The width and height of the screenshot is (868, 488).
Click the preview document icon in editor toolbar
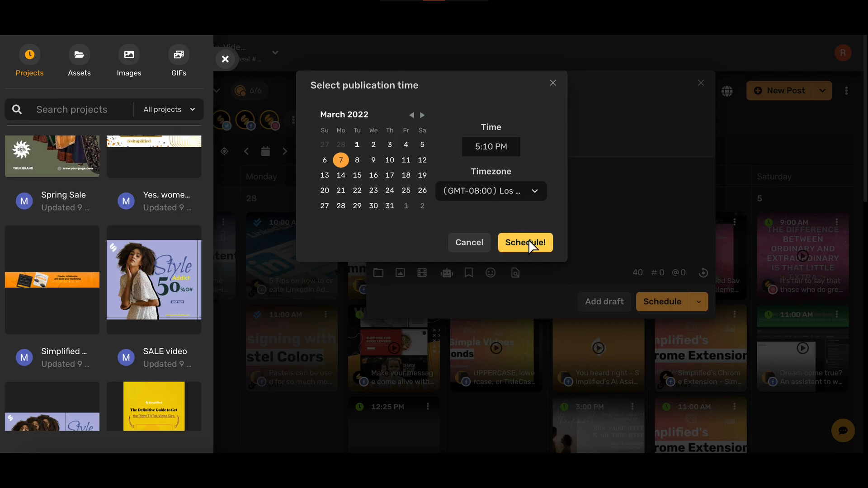(515, 272)
